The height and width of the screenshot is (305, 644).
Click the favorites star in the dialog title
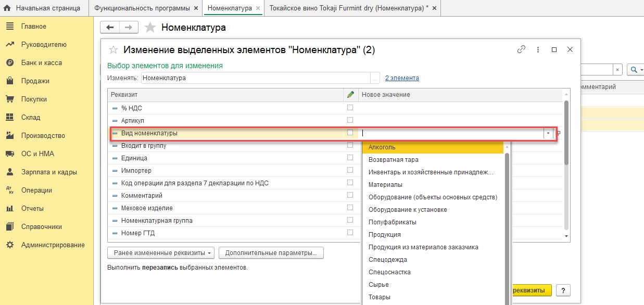pos(113,50)
